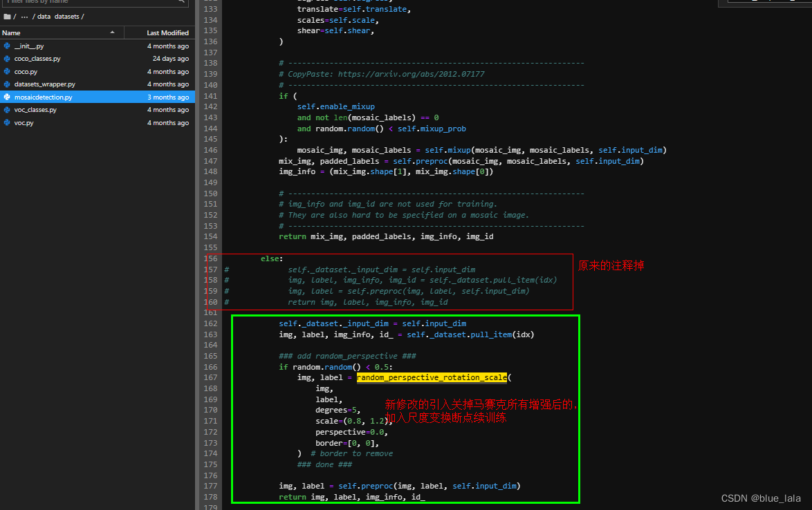The width and height of the screenshot is (812, 510).
Task: Click 'translate=self.translate,' on line 133
Action: tap(353, 9)
